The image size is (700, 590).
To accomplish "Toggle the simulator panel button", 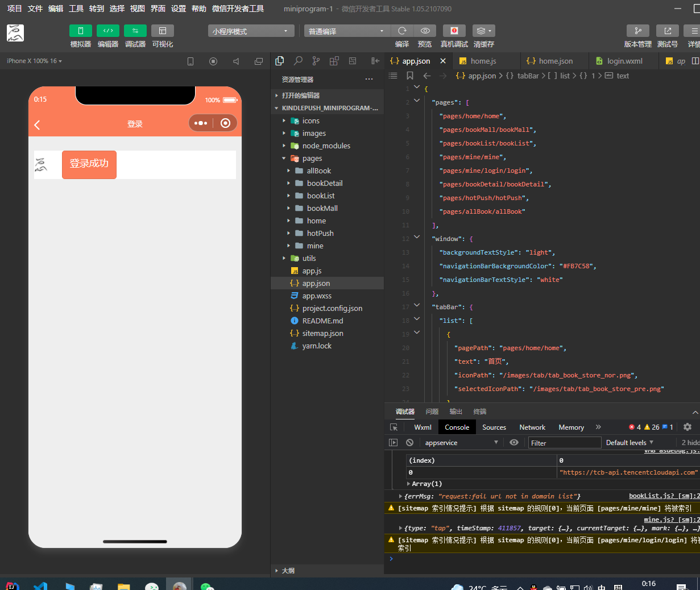I will [x=80, y=31].
